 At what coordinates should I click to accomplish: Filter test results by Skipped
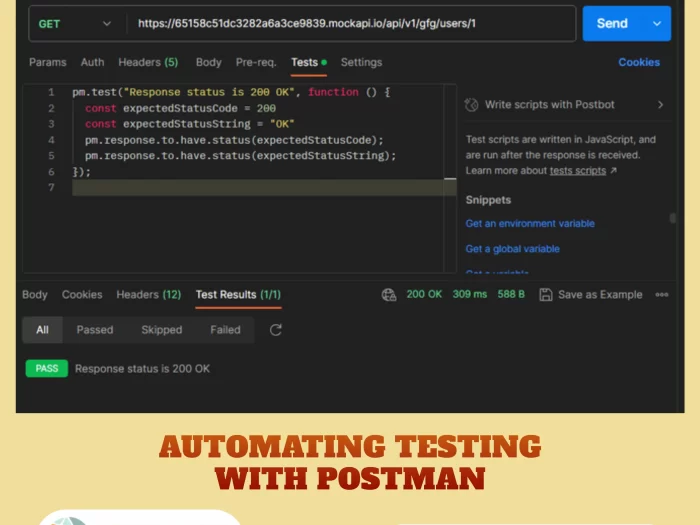162,330
